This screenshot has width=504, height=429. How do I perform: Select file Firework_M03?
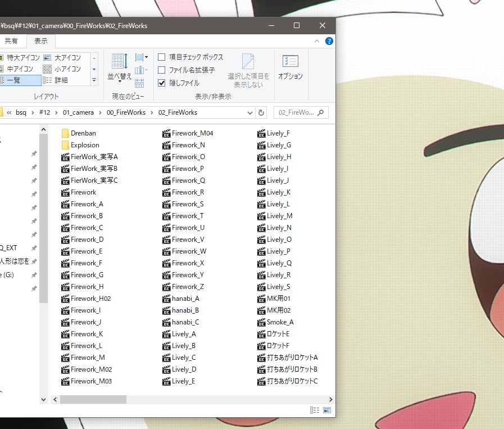pyautogui.click(x=87, y=381)
